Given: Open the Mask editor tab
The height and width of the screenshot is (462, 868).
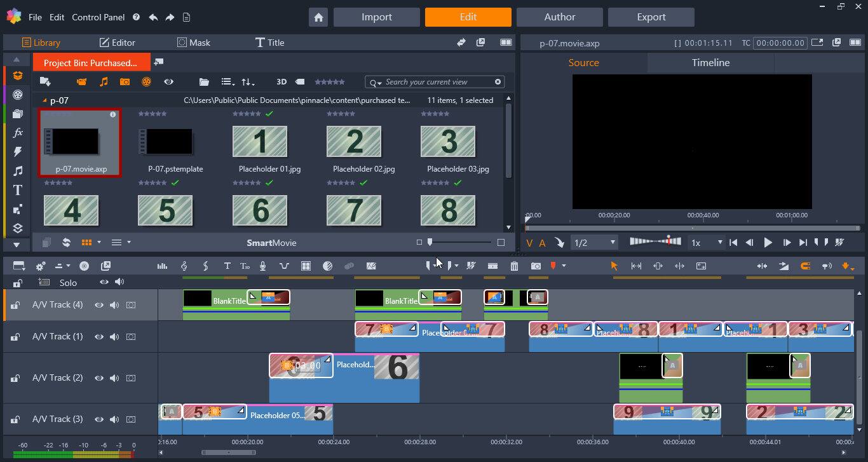Looking at the screenshot, I should [194, 43].
